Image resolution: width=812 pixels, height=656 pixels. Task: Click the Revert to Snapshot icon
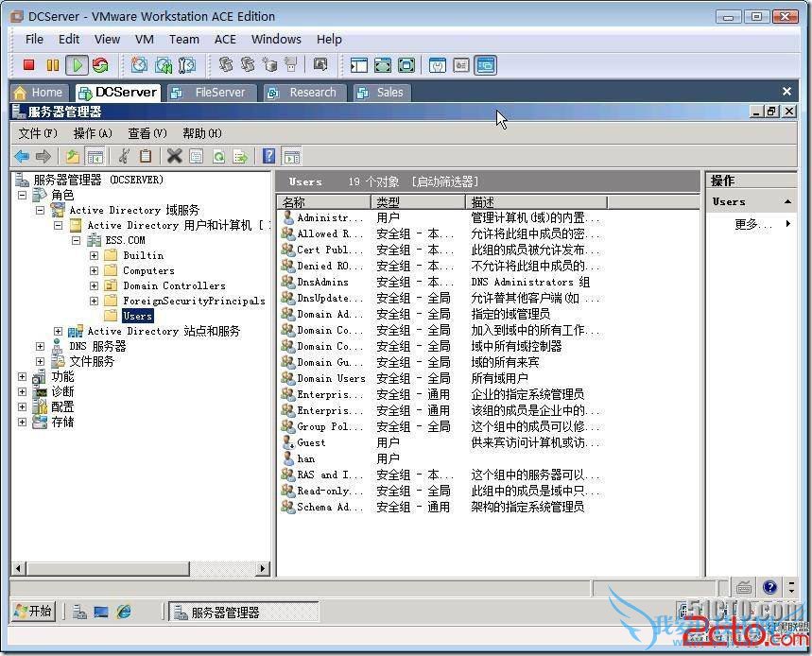coord(164,64)
